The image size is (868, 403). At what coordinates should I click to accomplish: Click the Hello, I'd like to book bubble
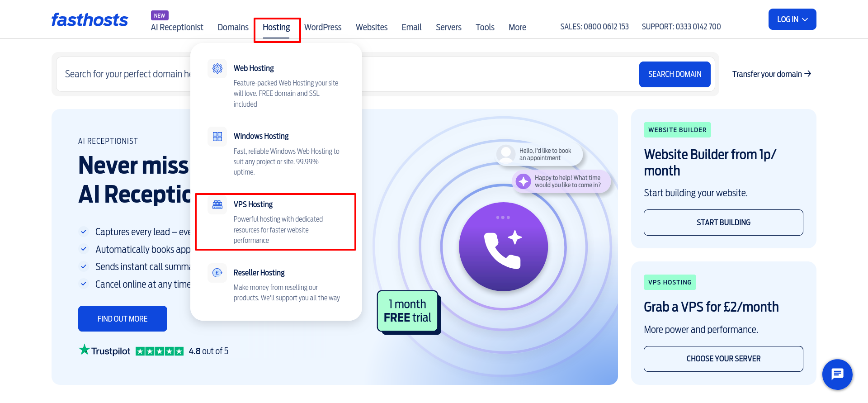click(x=539, y=154)
